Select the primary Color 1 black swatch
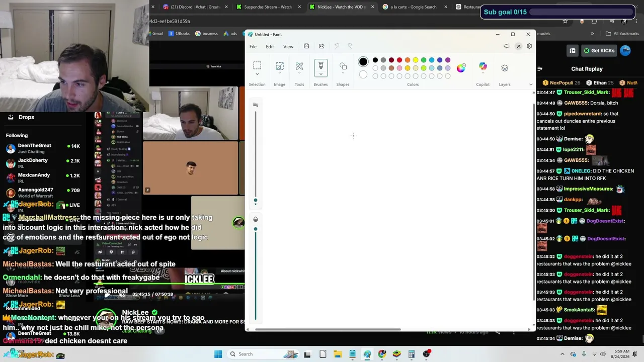This screenshot has height=362, width=644. 363,62
